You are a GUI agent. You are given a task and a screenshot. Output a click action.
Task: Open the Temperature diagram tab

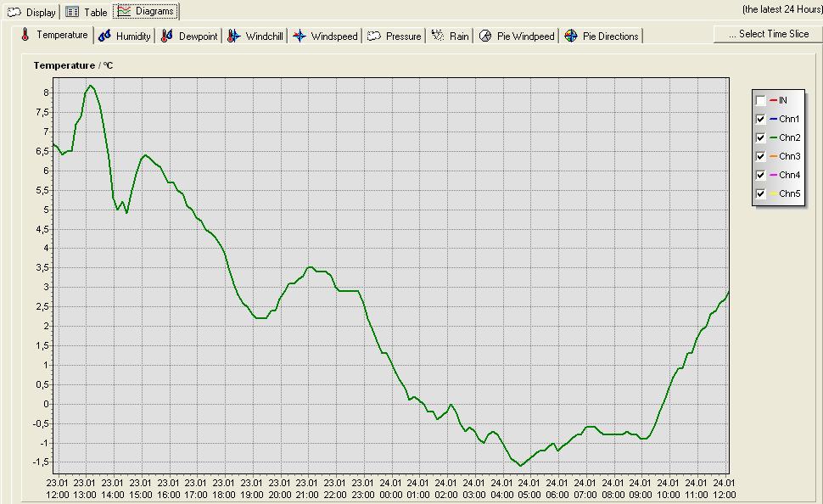point(54,35)
